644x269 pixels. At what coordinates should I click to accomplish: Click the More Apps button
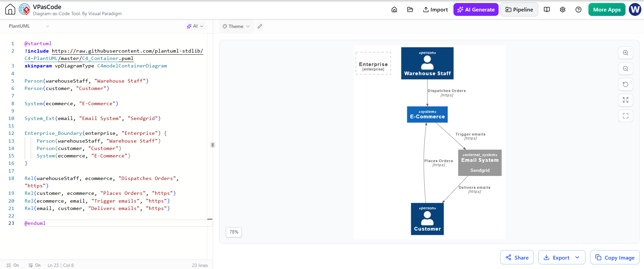(607, 9)
